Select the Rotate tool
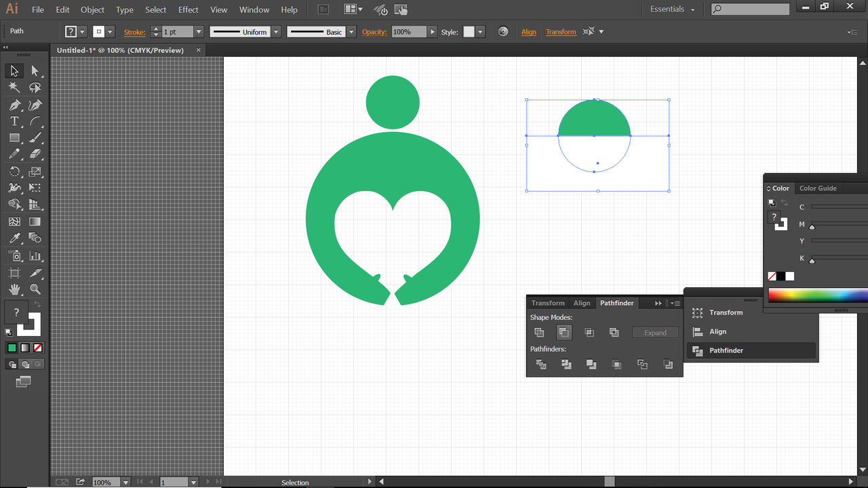Viewport: 868px width, 488px height. point(14,171)
